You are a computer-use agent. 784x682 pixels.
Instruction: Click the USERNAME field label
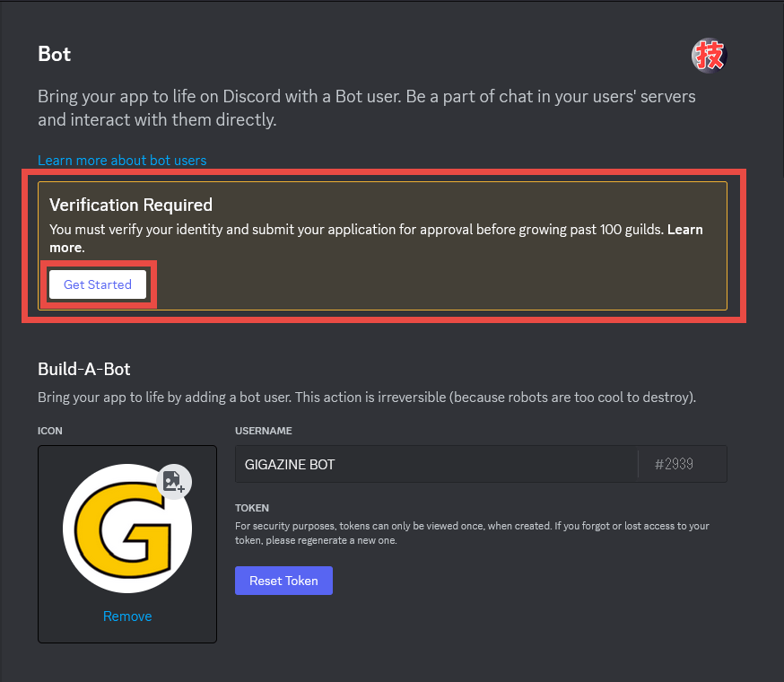(x=264, y=431)
